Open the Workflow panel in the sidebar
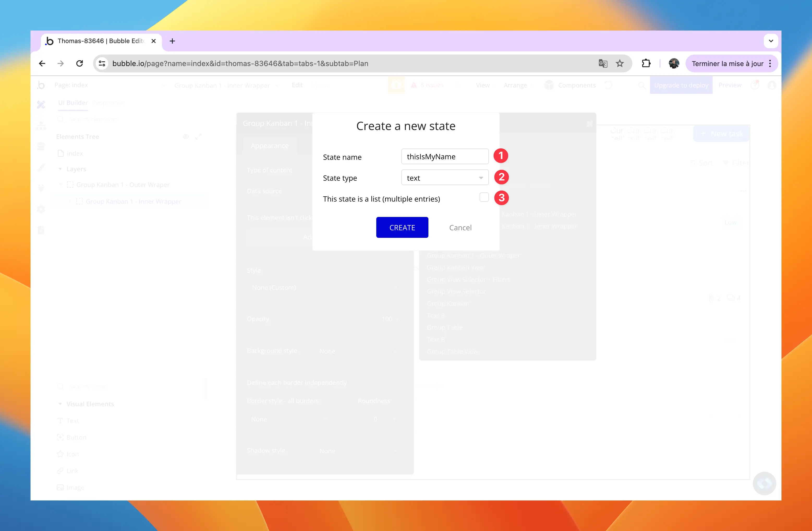The image size is (812, 531). point(41,126)
